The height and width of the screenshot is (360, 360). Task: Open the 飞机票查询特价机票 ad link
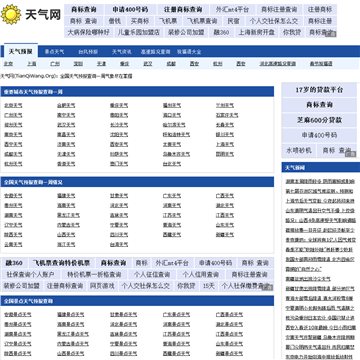click(61, 263)
